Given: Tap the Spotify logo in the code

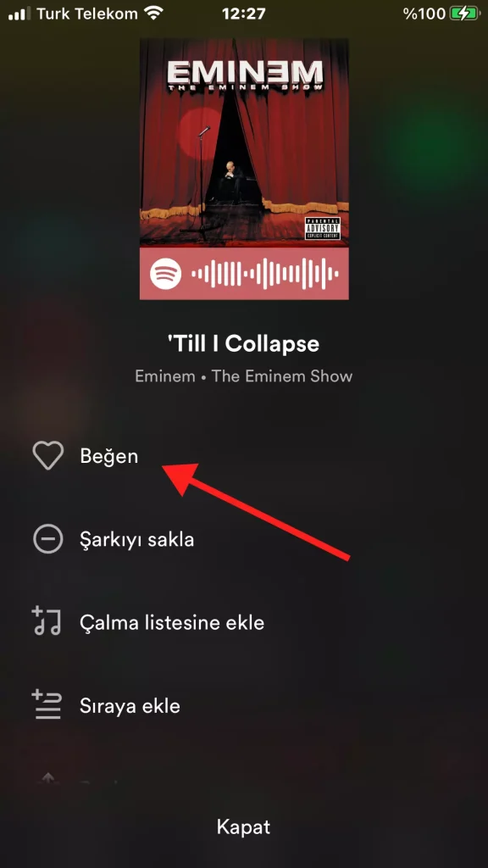Looking at the screenshot, I should click(x=166, y=274).
